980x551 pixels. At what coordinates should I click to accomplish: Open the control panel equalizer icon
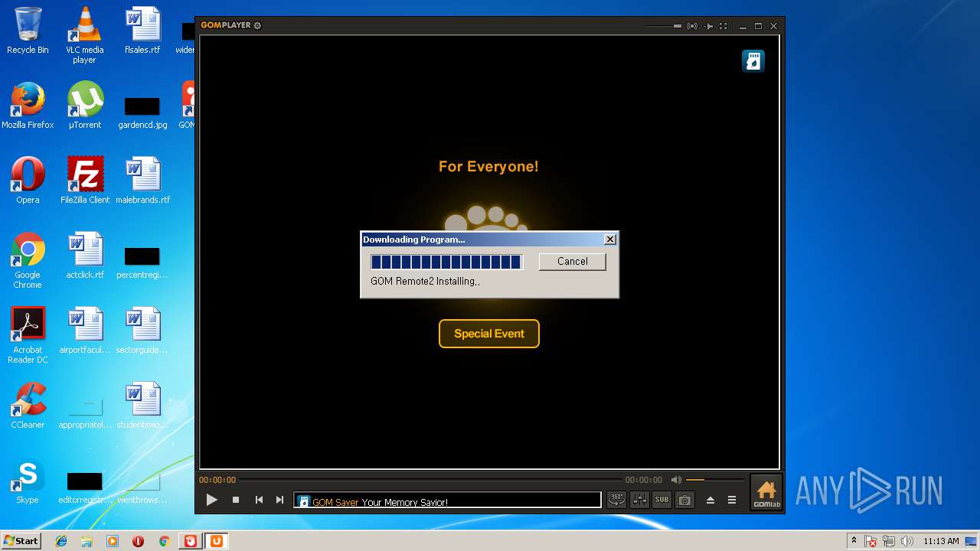tap(639, 500)
